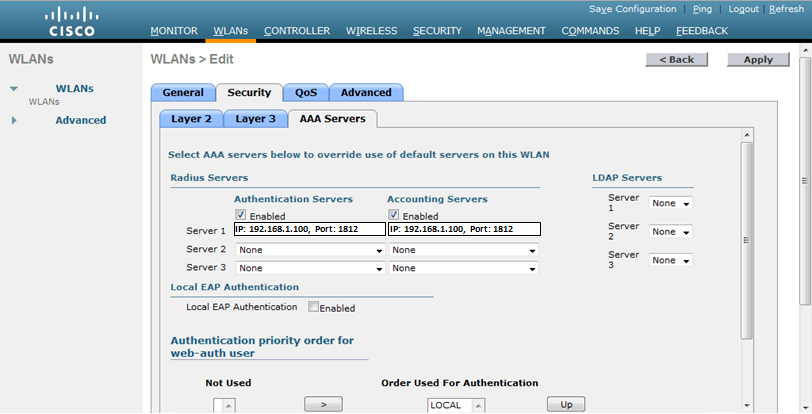This screenshot has height=414, width=812.
Task: Open the SECURITY menu
Action: pos(436,31)
